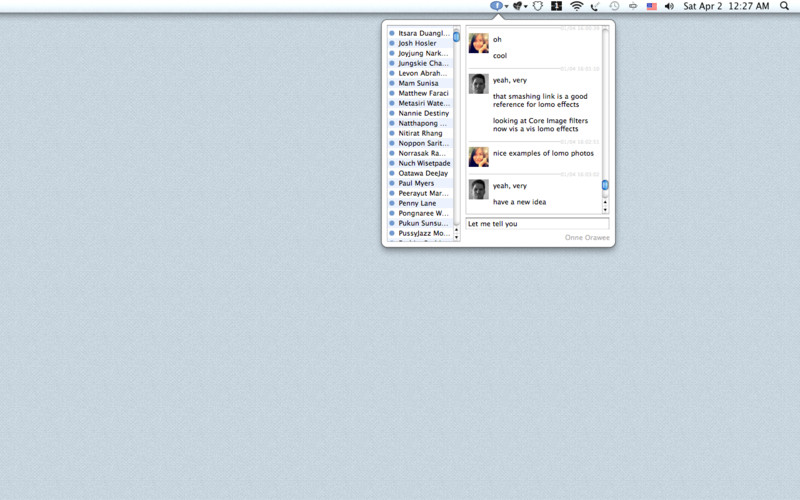Click the chat history scrollbar thumb
Viewport: 800px width, 500px height.
605,185
